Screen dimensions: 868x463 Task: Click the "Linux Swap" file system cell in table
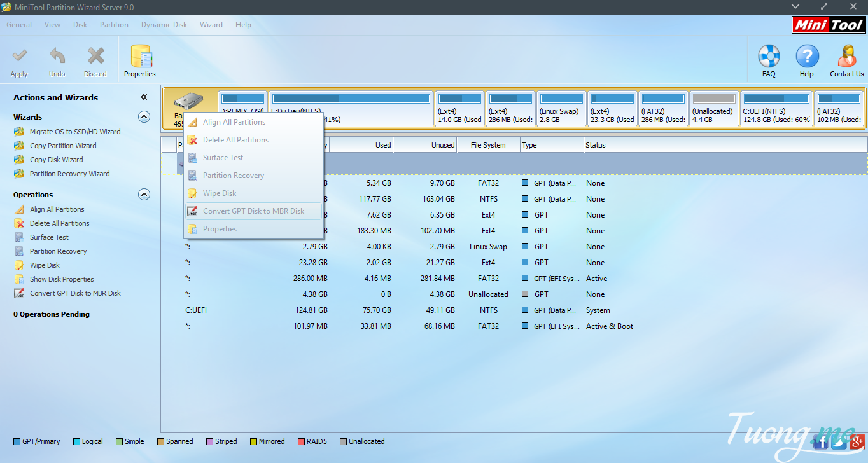[x=489, y=247]
